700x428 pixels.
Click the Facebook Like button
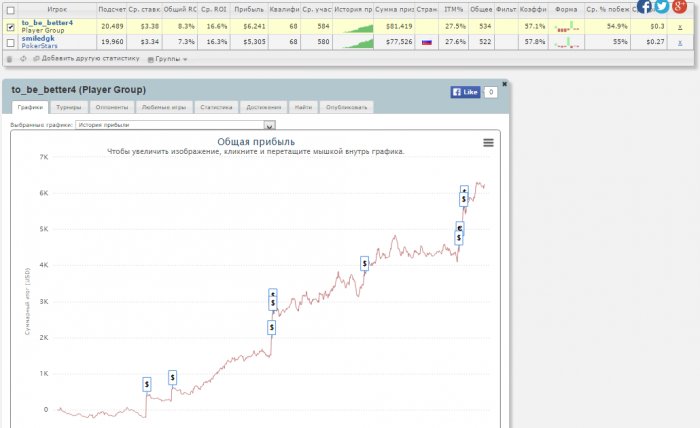point(465,92)
